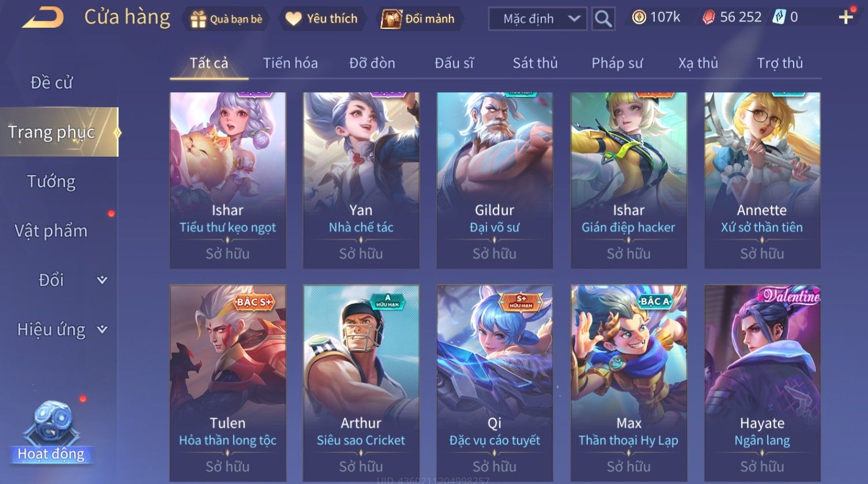The height and width of the screenshot is (484, 868).
Task: Tap the gold coin balance 107k
Action: 656,18
